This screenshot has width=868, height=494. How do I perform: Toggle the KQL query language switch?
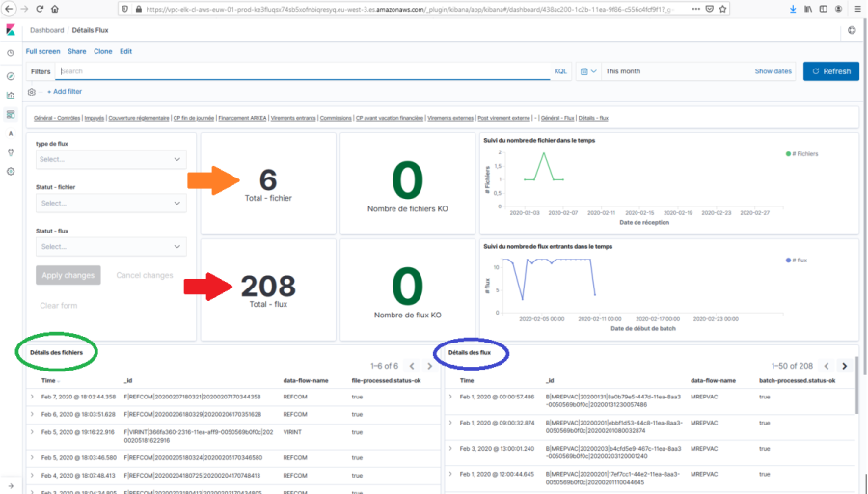[x=560, y=71]
